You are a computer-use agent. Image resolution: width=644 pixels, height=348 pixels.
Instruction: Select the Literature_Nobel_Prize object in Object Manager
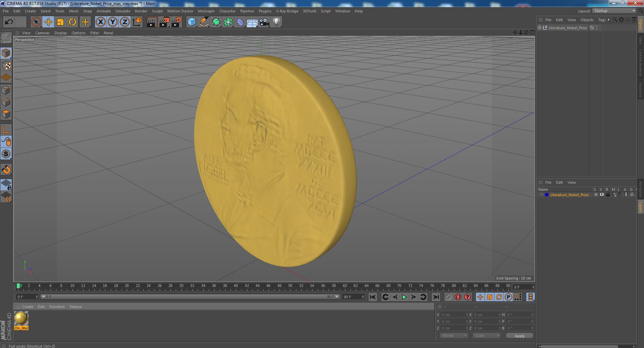pyautogui.click(x=567, y=28)
